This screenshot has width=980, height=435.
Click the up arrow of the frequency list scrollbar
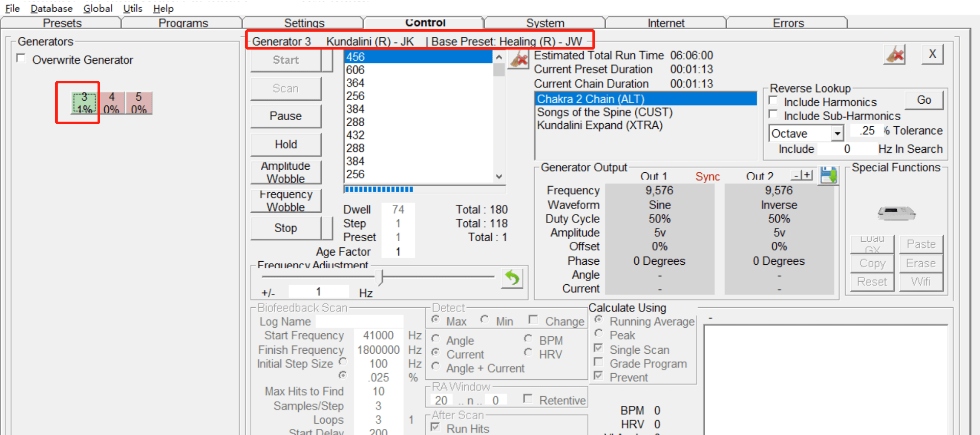(499, 57)
